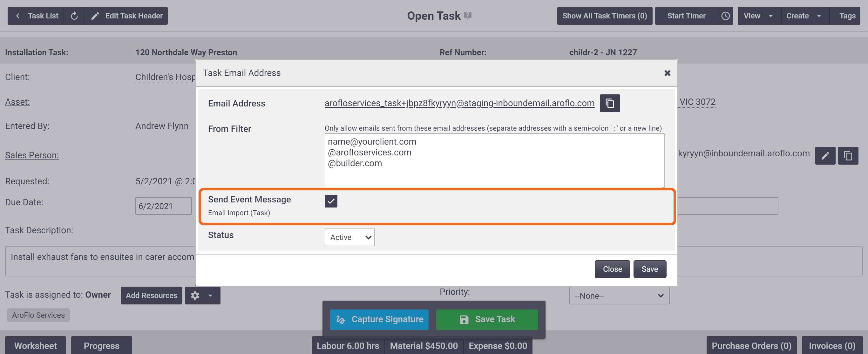868x354 pixels.
Task: Open the gear settings dropdown near resources
Action: 202,295
